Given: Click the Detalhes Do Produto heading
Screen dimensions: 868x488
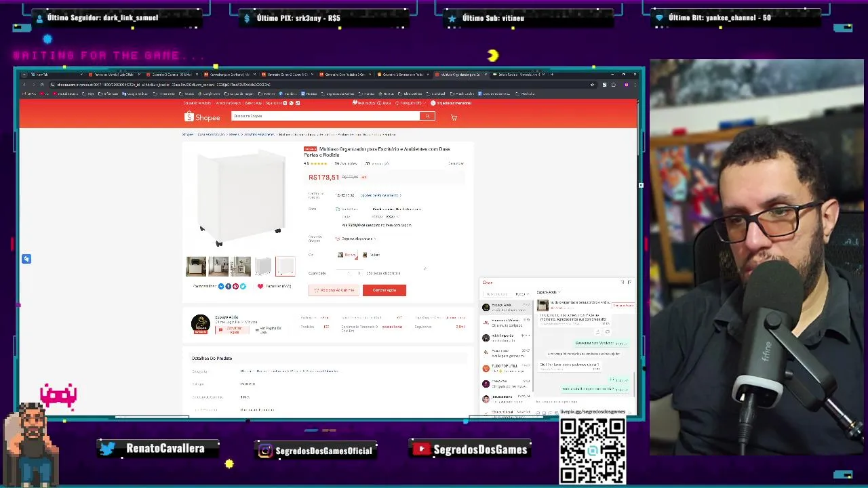Looking at the screenshot, I should click(212, 358).
